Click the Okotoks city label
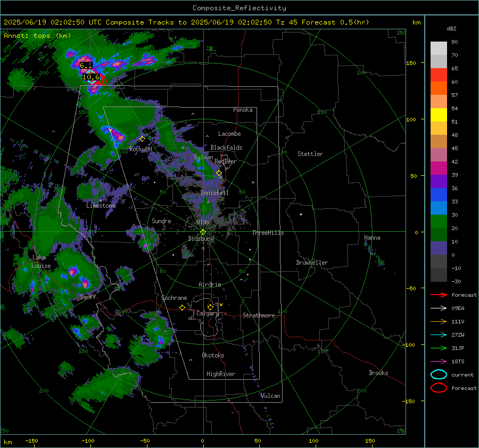The width and height of the screenshot is (479, 448). [x=213, y=355]
